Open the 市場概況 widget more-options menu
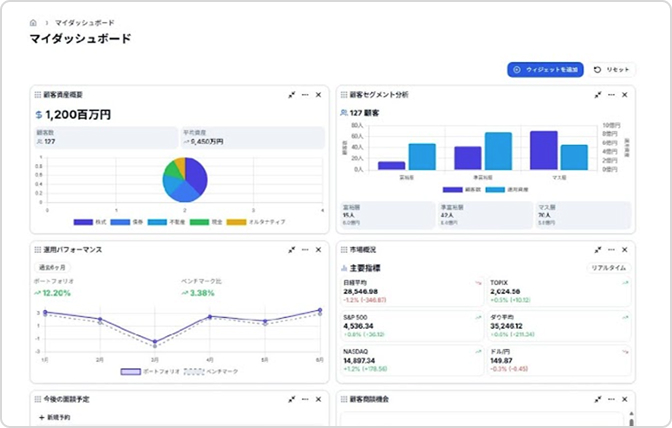 (612, 249)
